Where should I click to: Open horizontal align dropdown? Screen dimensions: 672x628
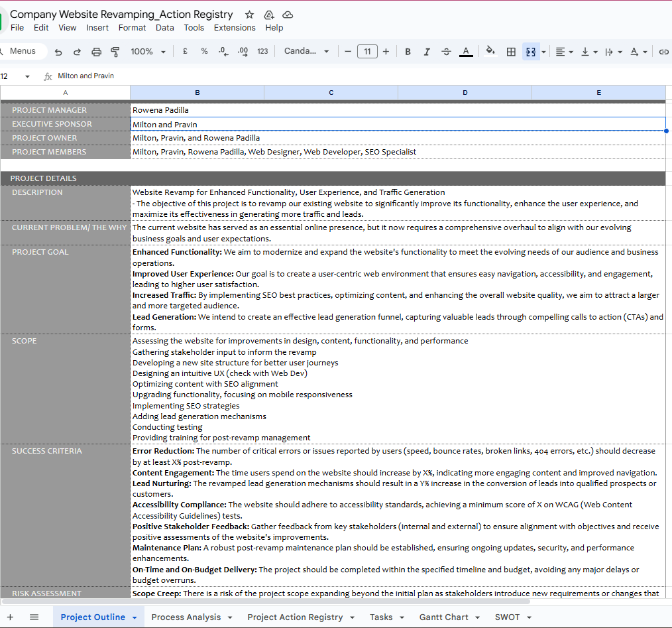click(x=564, y=52)
